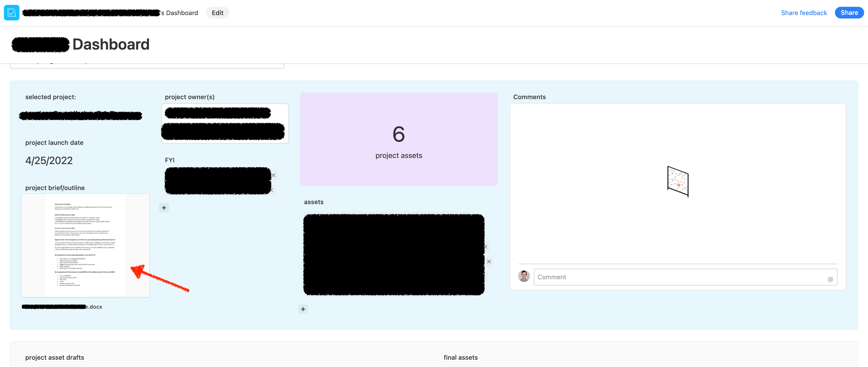Click the user avatar beside the comment box
This screenshot has height=367, width=868.
click(x=524, y=276)
